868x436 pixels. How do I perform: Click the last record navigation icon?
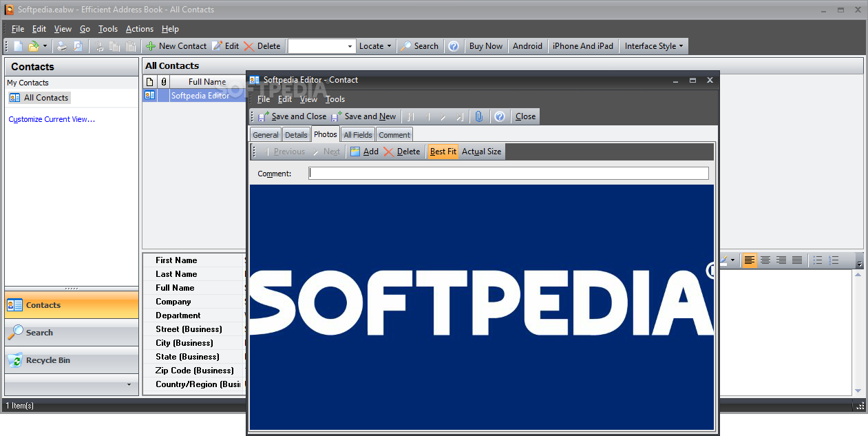(x=459, y=116)
